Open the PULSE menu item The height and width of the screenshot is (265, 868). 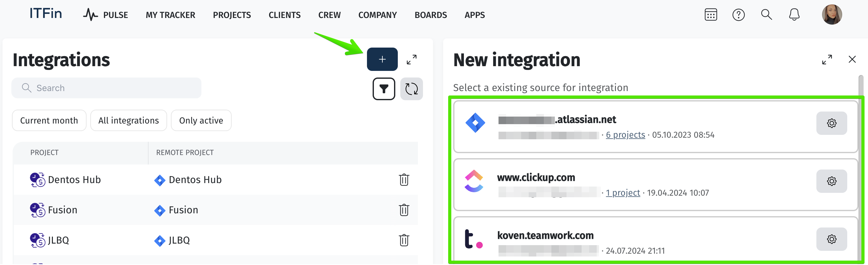pos(105,15)
